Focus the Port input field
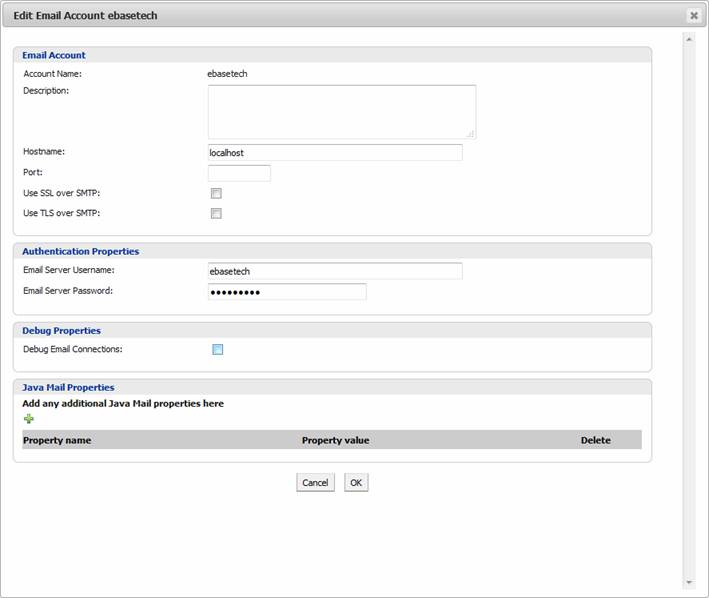 coord(239,173)
